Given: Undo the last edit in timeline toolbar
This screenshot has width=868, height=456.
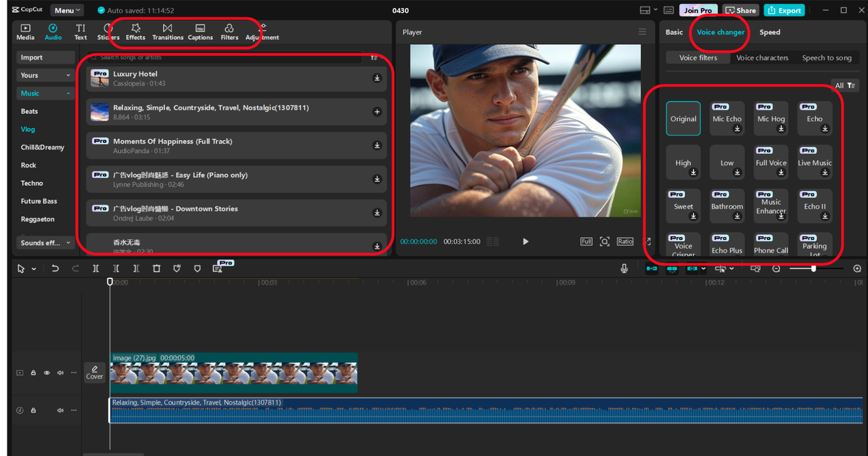Looking at the screenshot, I should [55, 268].
